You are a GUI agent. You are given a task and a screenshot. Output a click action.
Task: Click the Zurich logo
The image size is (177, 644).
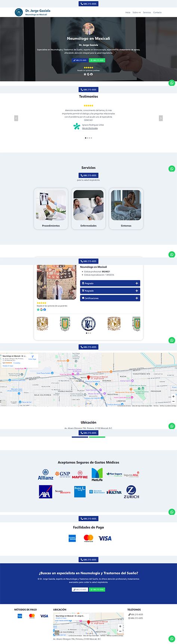coord(131,492)
